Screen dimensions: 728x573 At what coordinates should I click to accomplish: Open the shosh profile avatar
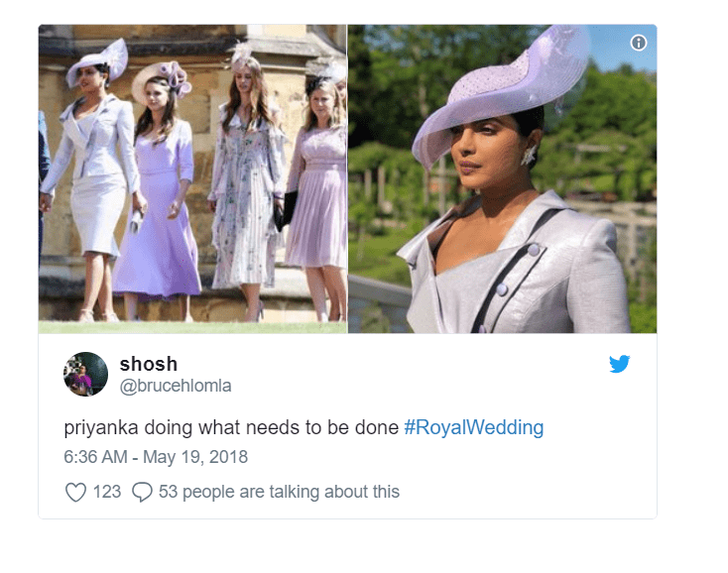[85, 374]
